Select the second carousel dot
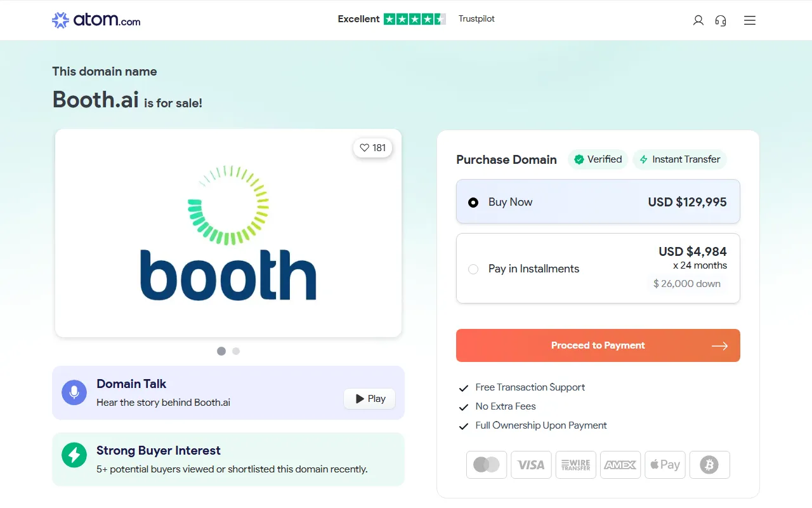This screenshot has height=508, width=812. click(236, 351)
